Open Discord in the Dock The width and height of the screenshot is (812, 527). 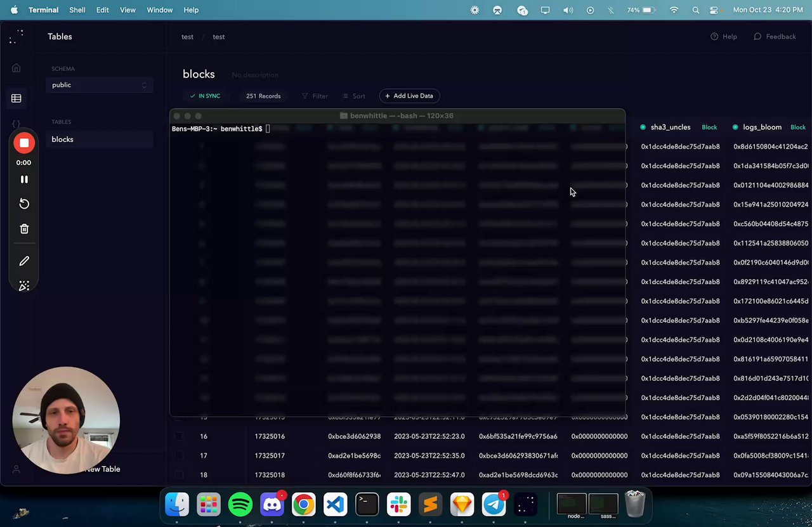[272, 504]
